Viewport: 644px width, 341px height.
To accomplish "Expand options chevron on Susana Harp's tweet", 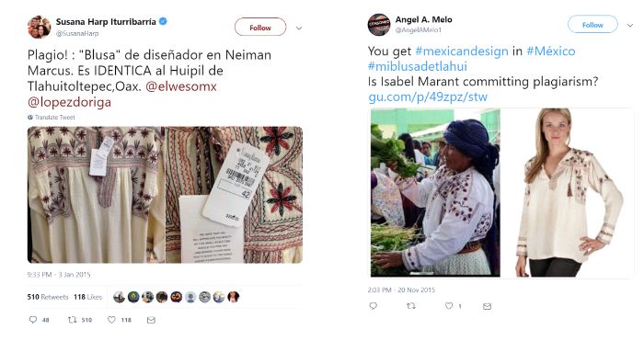I will click(x=299, y=28).
